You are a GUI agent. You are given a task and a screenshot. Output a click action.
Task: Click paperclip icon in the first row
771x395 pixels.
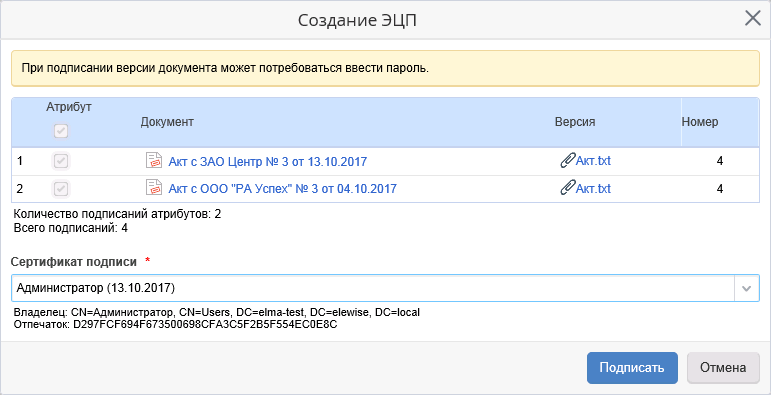click(x=567, y=160)
